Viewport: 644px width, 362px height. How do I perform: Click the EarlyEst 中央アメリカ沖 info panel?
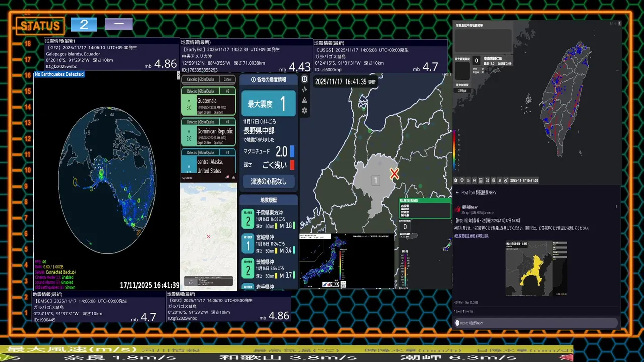(247, 56)
